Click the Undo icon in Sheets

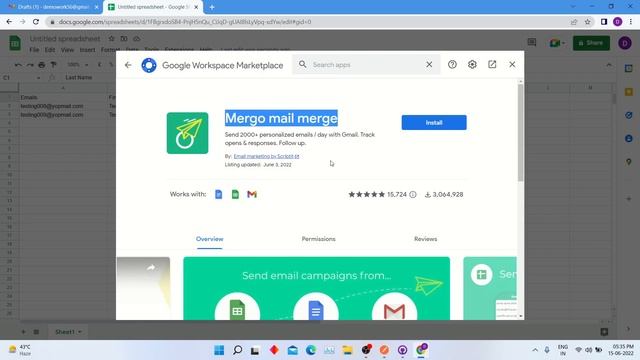(18, 65)
